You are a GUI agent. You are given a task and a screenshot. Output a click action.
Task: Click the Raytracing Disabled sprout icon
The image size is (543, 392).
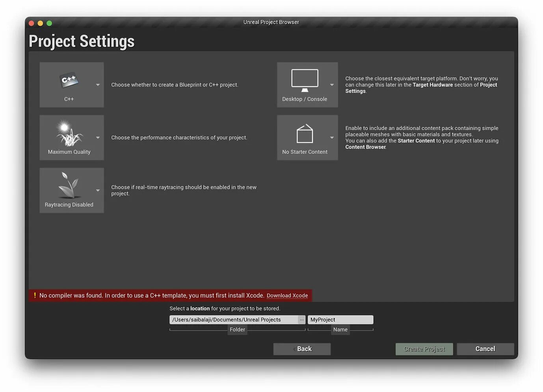point(69,185)
